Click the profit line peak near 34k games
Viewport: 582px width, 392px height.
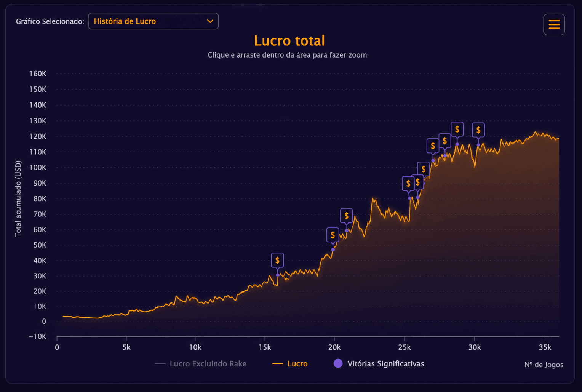point(536,132)
